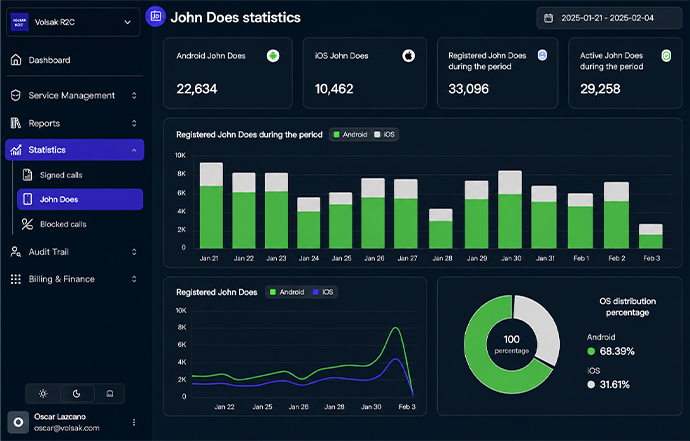Collapse the Statistics section chevron
This screenshot has width=690, height=441.
click(x=134, y=150)
